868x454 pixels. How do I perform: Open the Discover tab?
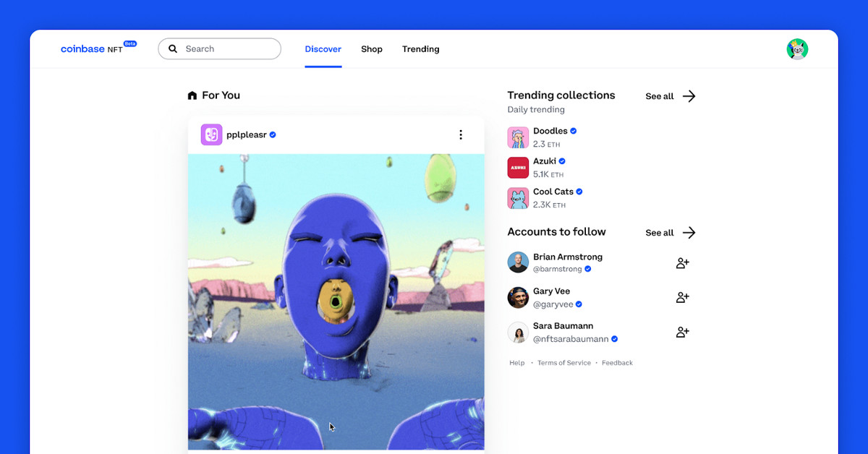(x=323, y=49)
